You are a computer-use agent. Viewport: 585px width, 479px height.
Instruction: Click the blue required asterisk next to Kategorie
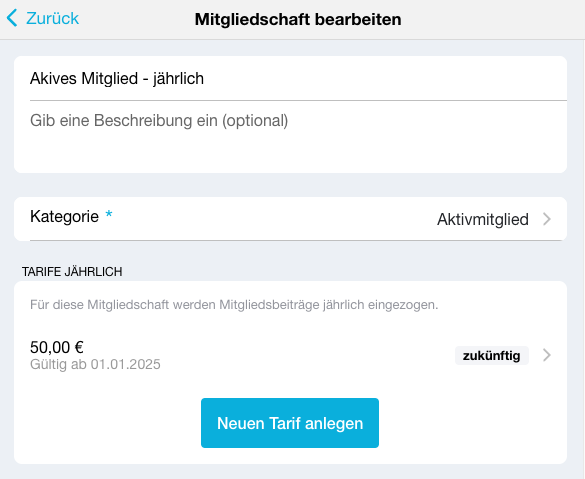(x=109, y=215)
